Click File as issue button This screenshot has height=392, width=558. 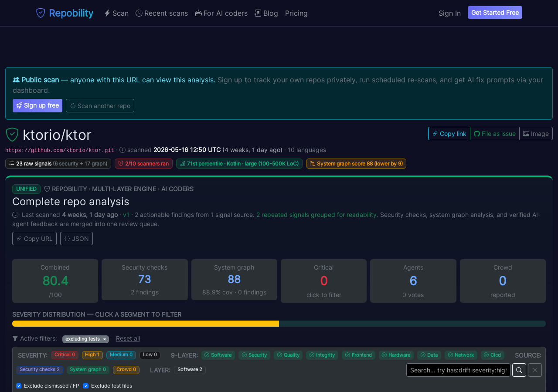tap(495, 133)
